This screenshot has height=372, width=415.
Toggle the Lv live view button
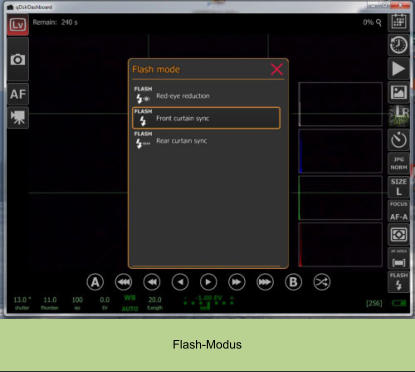[x=18, y=25]
